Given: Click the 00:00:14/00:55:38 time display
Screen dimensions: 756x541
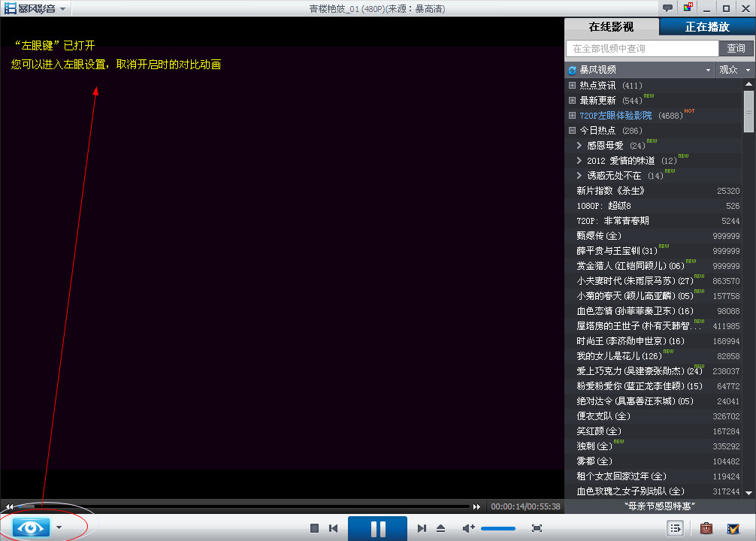Looking at the screenshot, I should (x=525, y=506).
